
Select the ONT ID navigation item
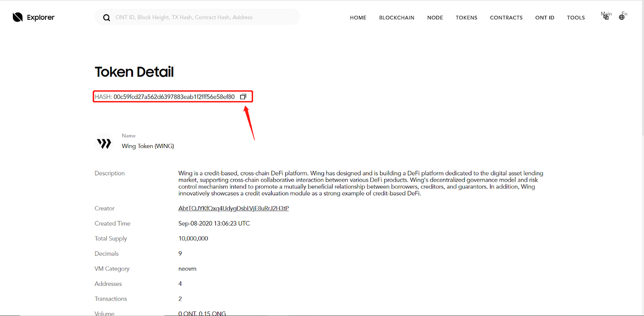coord(545,17)
